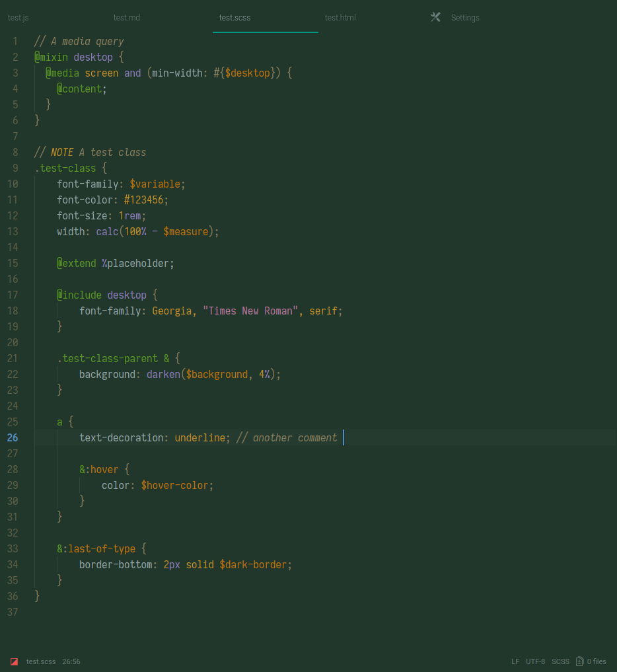This screenshot has height=672, width=617.
Task: Click the 'Georgia' font name
Action: (172, 311)
